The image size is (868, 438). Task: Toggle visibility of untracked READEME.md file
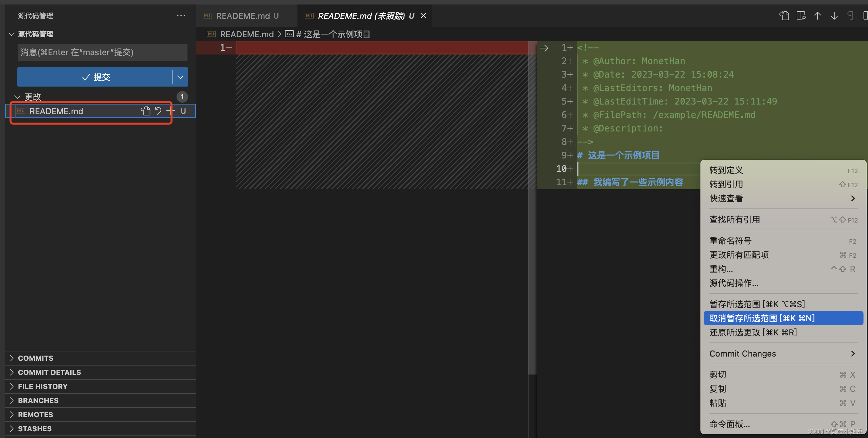pyautogui.click(x=183, y=111)
